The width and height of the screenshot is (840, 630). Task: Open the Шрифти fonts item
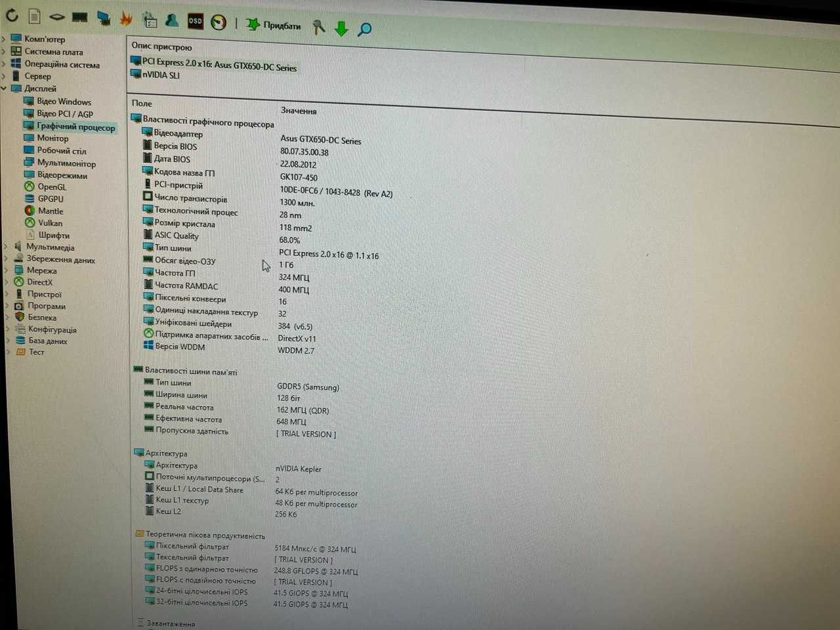pyautogui.click(x=53, y=235)
